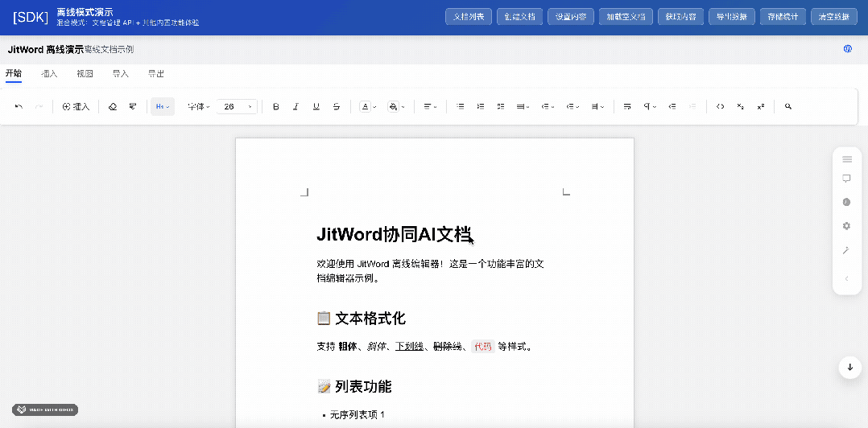Apply the font color A swatch
This screenshot has height=428, width=868.
click(x=365, y=107)
